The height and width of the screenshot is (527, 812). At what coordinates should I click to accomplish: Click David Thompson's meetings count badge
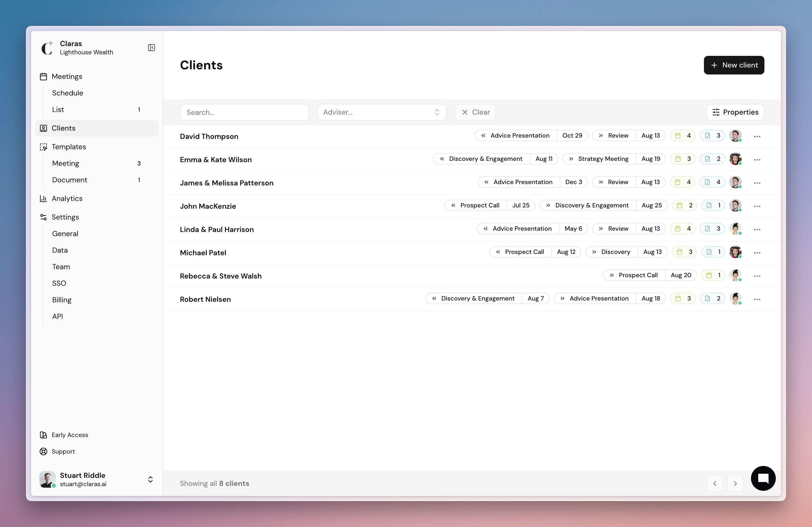(683, 135)
